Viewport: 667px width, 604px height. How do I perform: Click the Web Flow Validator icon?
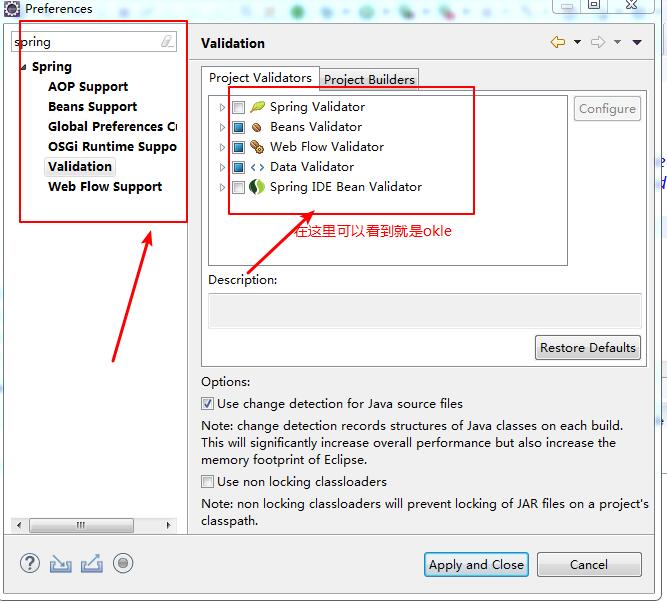click(x=257, y=147)
